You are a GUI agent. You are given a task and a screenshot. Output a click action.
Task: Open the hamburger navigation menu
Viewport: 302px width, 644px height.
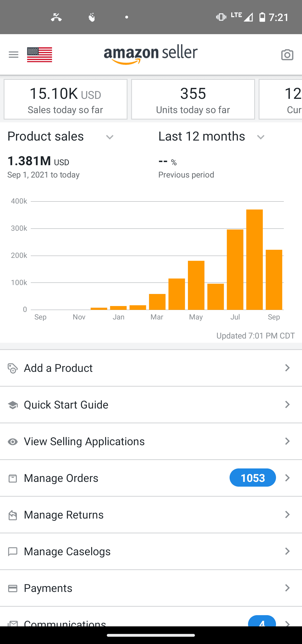(x=13, y=55)
